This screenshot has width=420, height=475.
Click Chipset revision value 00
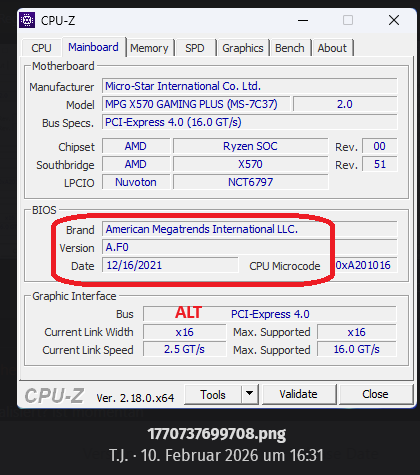tap(380, 146)
